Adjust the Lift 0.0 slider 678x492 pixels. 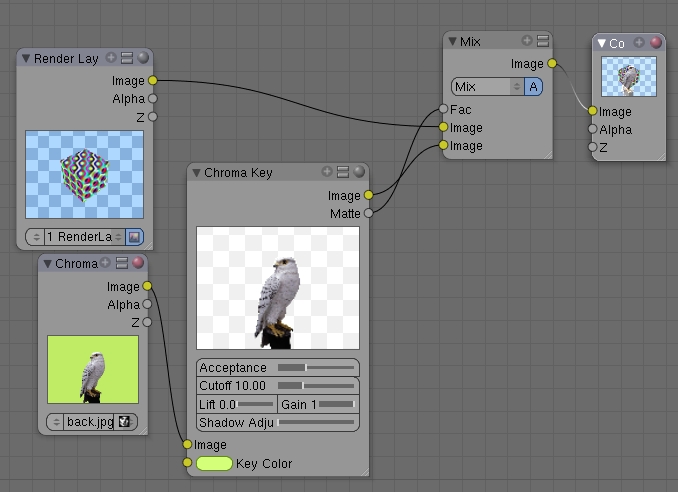[x=237, y=405]
